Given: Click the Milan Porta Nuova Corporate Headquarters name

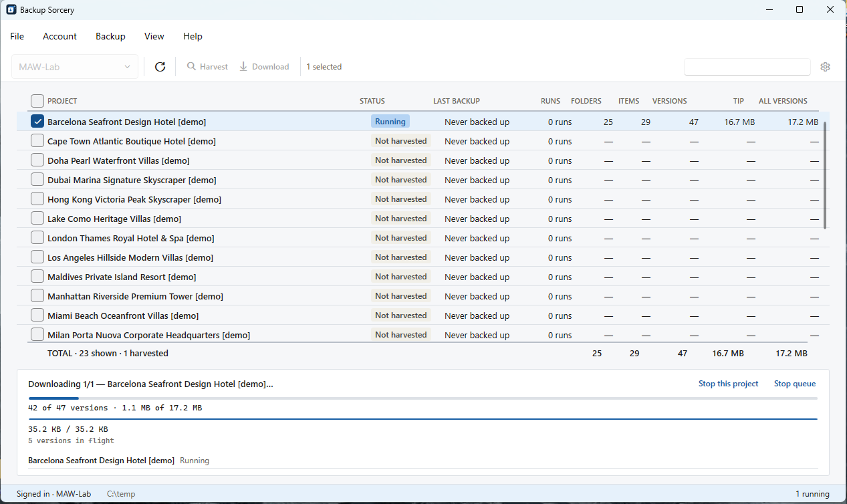Looking at the screenshot, I should click(148, 335).
